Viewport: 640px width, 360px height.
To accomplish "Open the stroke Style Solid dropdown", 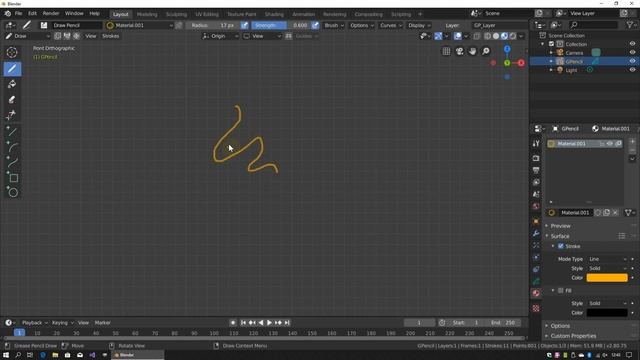I will [x=607, y=268].
